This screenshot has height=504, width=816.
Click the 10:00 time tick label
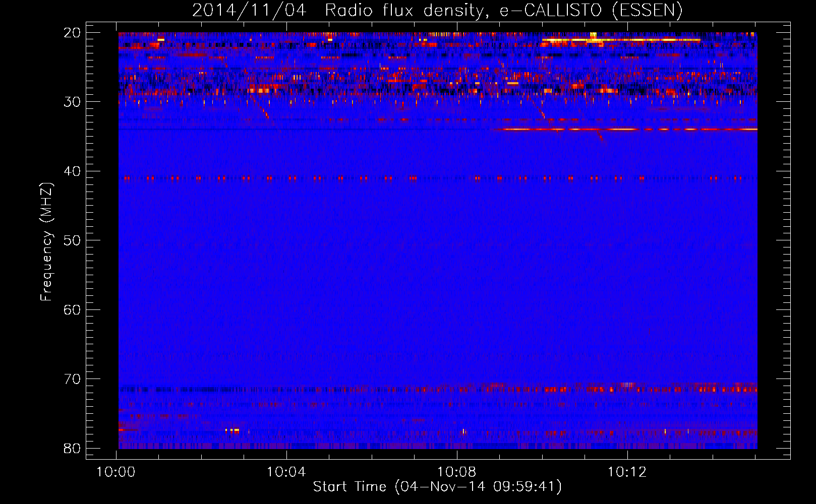point(116,472)
